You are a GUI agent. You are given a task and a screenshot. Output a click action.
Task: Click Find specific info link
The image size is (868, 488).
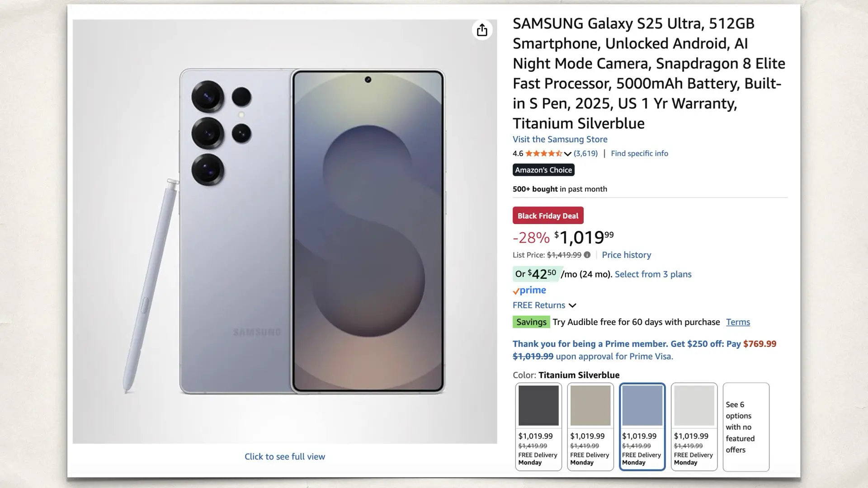click(x=639, y=154)
